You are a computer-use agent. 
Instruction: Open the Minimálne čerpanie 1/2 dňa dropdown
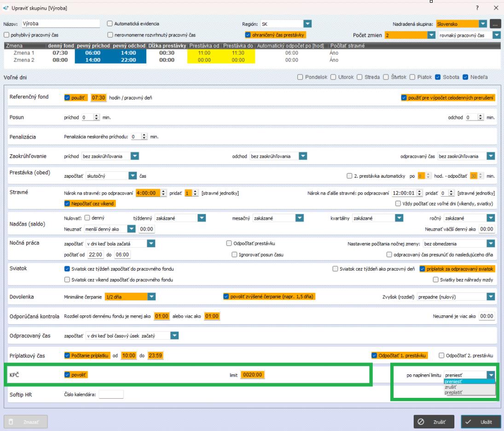point(151,297)
